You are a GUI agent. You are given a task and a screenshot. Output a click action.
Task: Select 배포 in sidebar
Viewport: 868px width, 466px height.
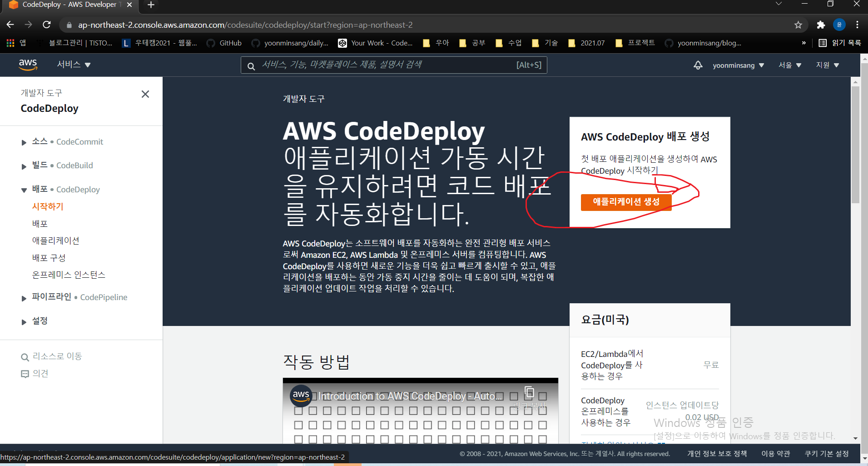40,224
